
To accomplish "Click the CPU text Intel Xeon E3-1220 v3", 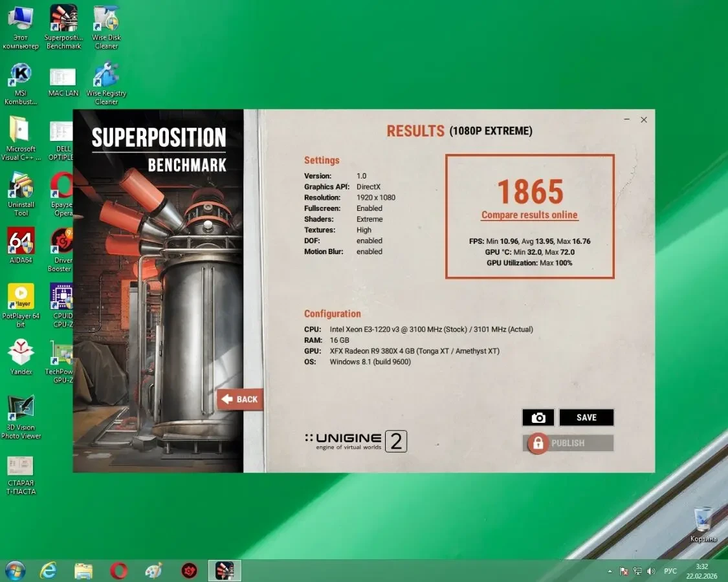I will pos(432,329).
